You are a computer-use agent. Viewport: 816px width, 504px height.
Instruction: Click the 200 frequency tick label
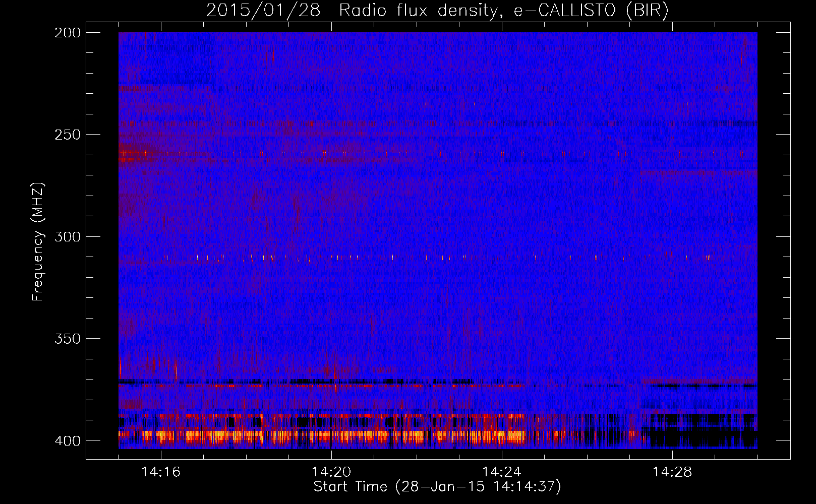click(68, 33)
